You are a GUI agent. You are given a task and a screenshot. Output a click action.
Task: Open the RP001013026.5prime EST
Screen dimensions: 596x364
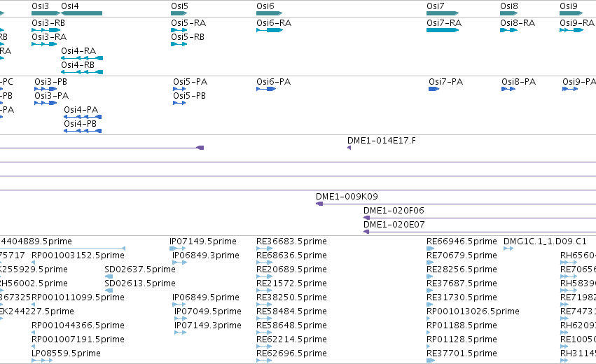coord(429,318)
